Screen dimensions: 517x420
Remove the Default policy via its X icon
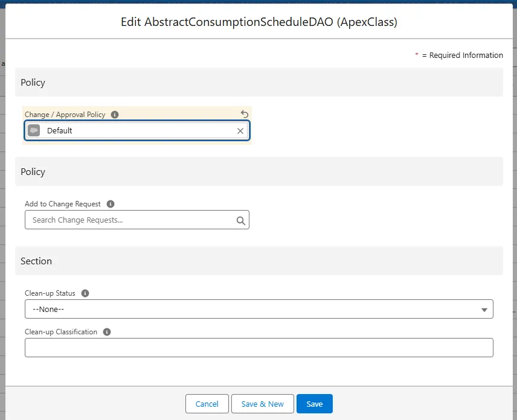[240, 130]
